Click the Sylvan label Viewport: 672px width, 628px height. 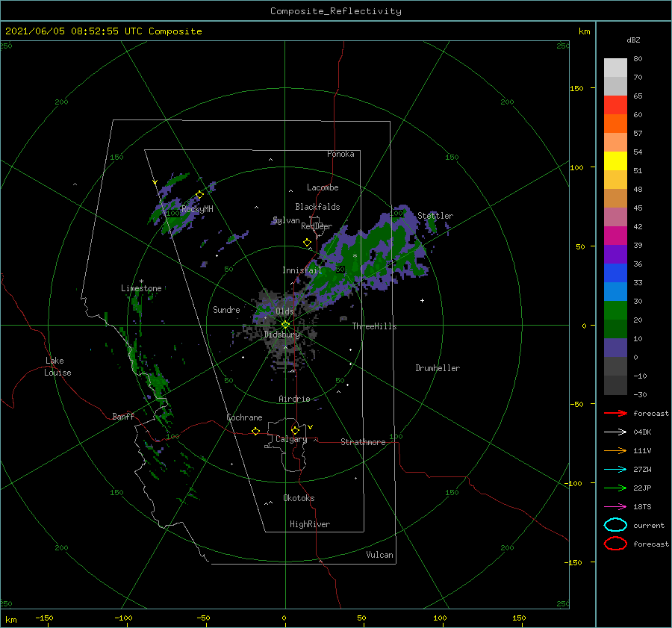click(286, 220)
